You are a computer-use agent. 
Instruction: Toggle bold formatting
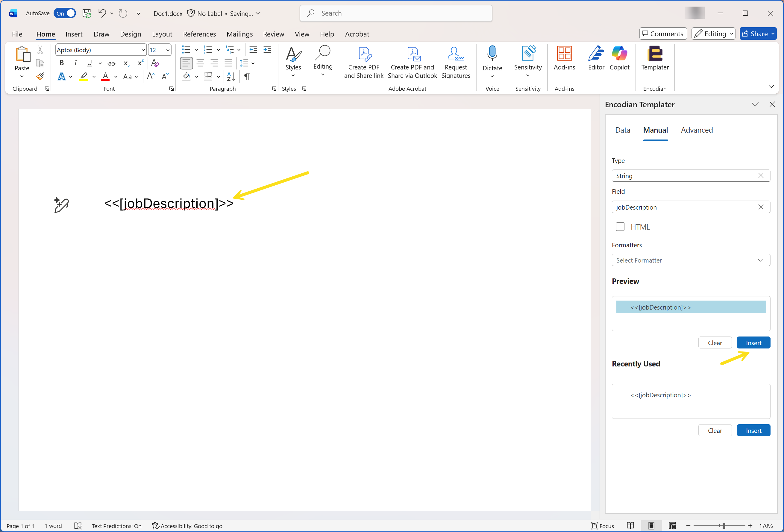coord(61,63)
